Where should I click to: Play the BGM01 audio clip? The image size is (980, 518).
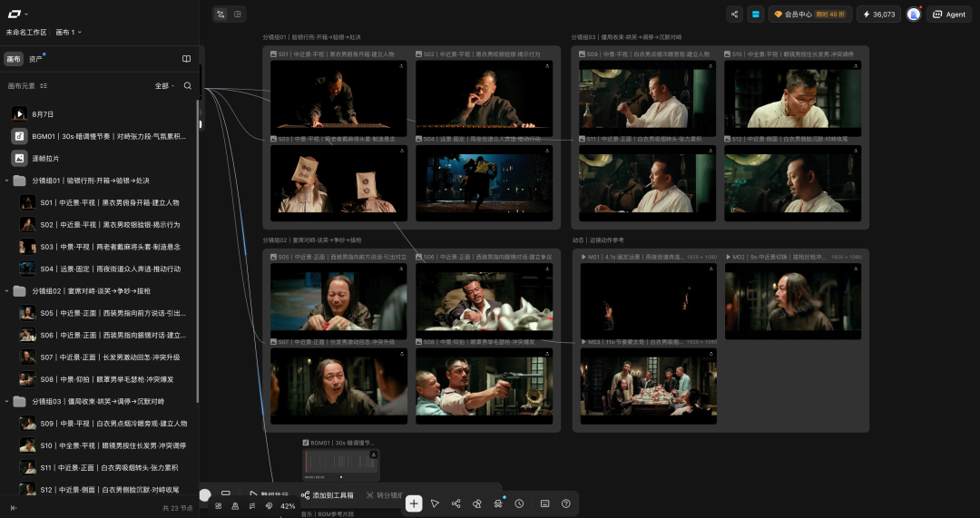pyautogui.click(x=341, y=477)
